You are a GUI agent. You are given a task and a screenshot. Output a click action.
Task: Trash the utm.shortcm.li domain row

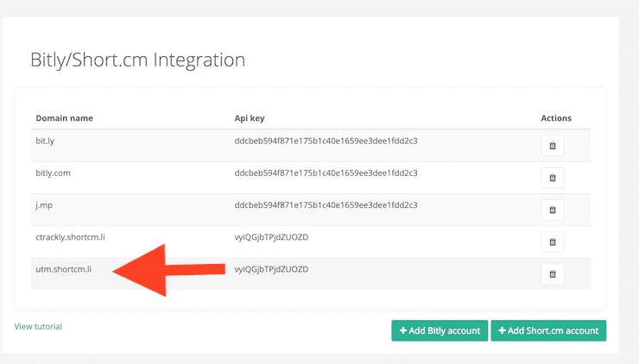coord(552,274)
